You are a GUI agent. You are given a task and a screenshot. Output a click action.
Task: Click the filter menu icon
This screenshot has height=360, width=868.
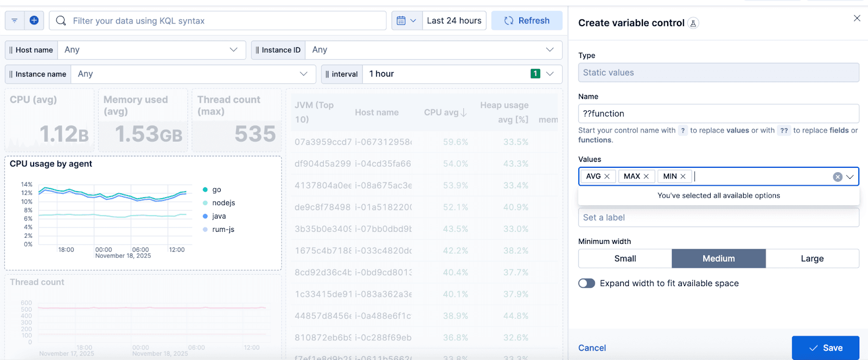15,21
